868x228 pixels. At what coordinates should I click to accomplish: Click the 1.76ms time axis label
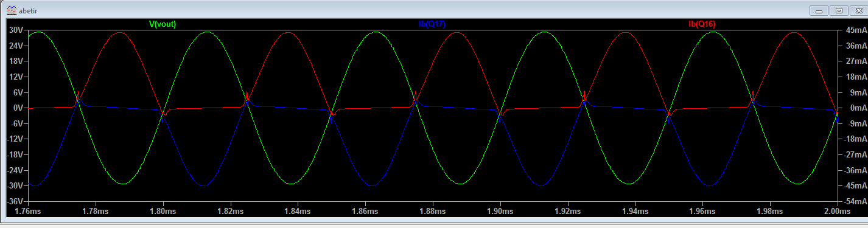pos(28,212)
